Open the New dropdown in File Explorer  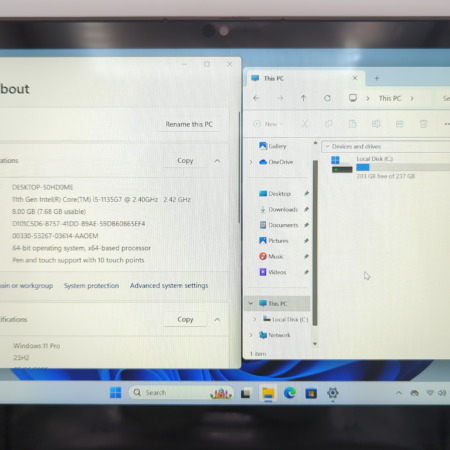coord(268,124)
